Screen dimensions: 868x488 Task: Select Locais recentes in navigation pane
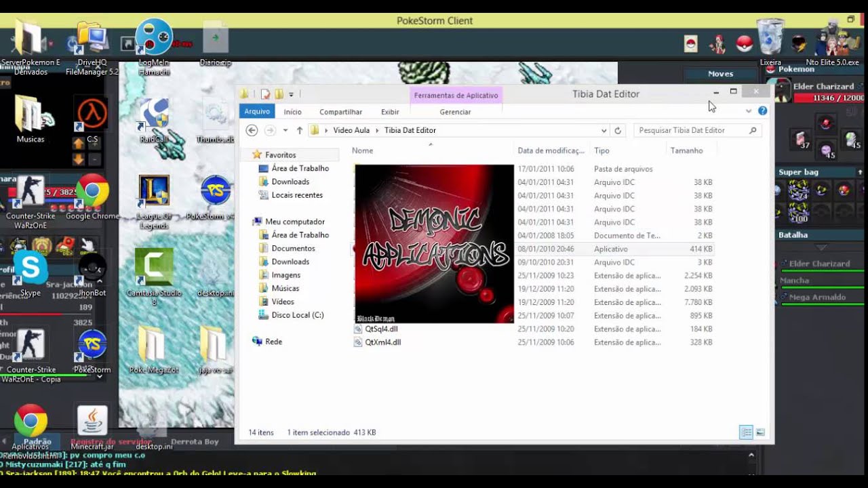pos(297,195)
